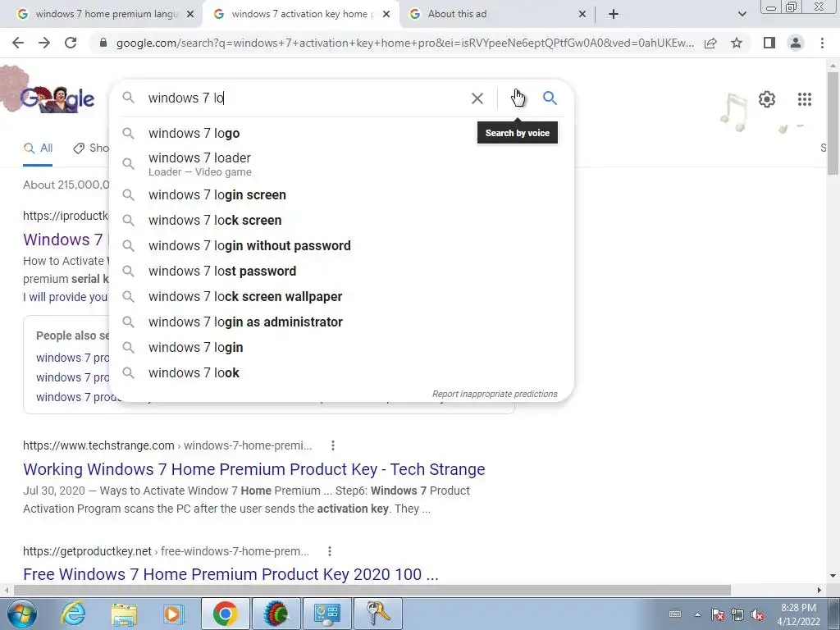Open 'Working Windows 7 Home Premium Product Key' result

[x=254, y=469]
